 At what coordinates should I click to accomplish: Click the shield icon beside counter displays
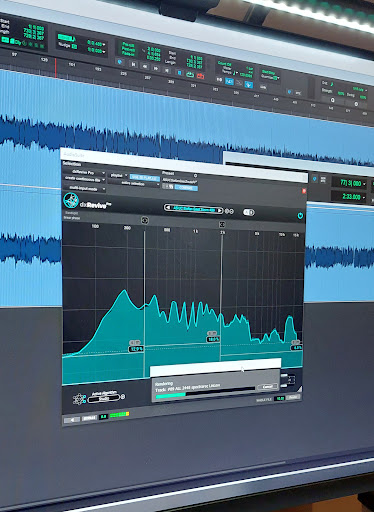pyautogui.click(x=315, y=179)
